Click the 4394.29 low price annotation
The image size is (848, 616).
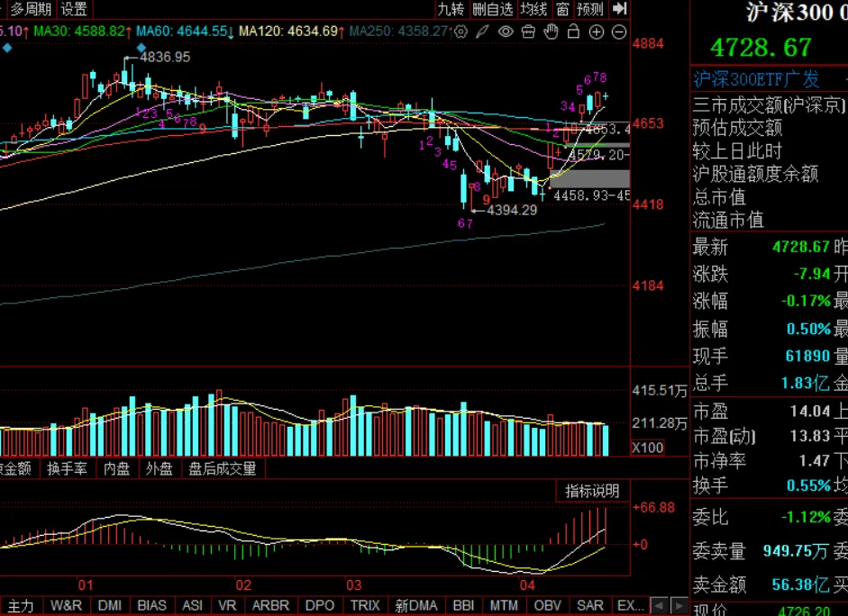(512, 210)
